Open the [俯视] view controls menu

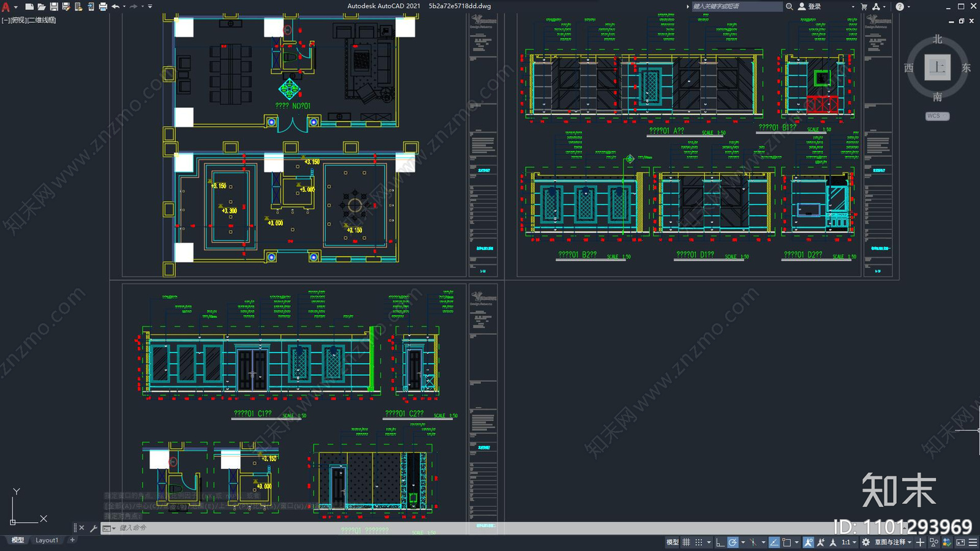click(19, 20)
